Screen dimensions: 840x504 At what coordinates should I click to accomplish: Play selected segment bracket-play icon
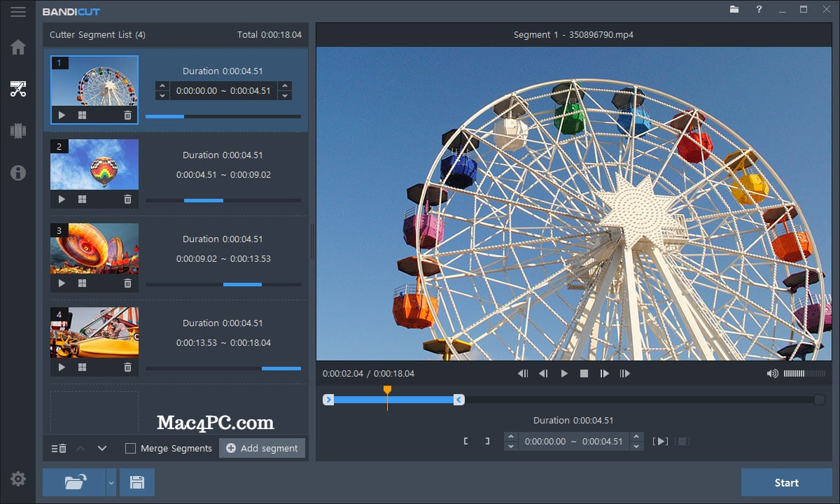[660, 441]
